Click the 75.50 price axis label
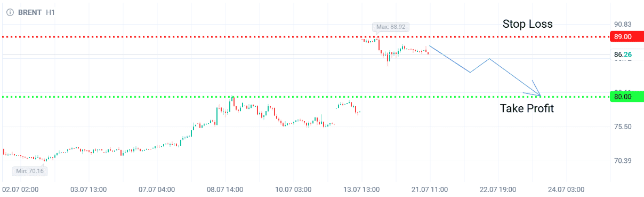Screen dimensions: 644x197 coord(623,127)
